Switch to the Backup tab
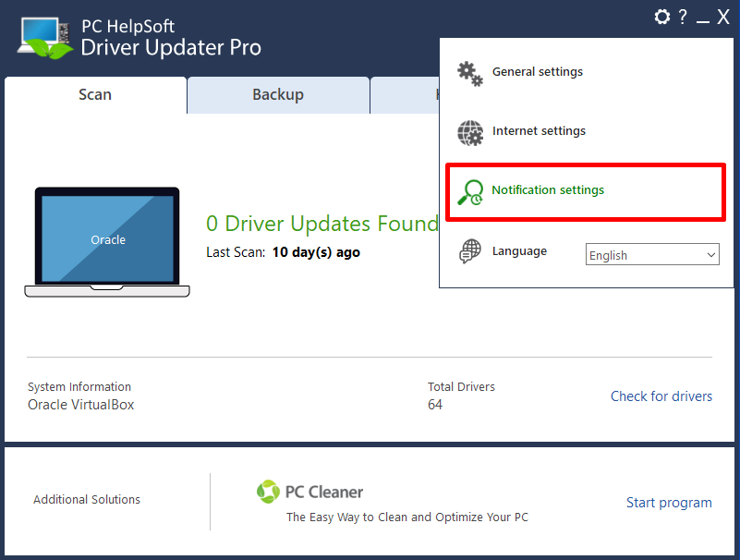 278,94
